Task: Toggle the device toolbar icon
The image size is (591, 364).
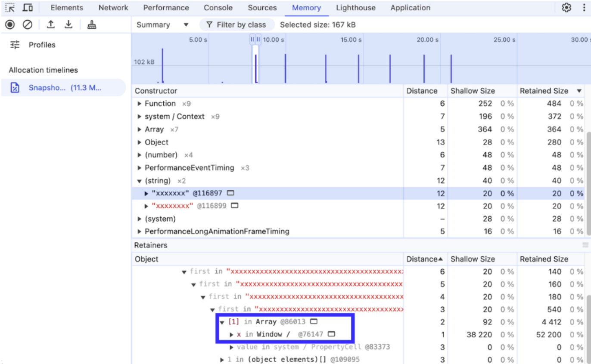Action: pos(28,8)
